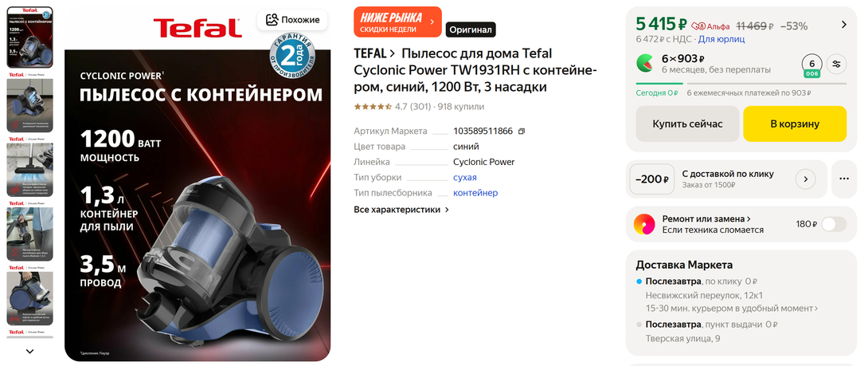Expand С доставкой по клику arrow
The width and height of the screenshot is (868, 366).
[805, 179]
